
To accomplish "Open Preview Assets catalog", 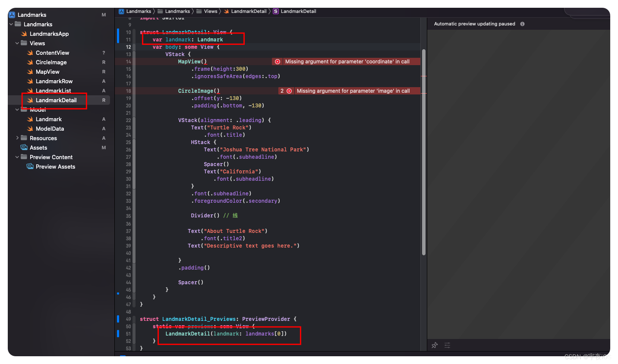I will coord(55,166).
